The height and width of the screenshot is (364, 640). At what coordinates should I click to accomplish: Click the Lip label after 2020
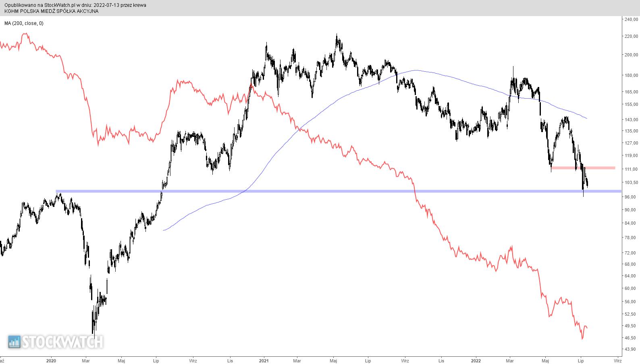tap(156, 361)
